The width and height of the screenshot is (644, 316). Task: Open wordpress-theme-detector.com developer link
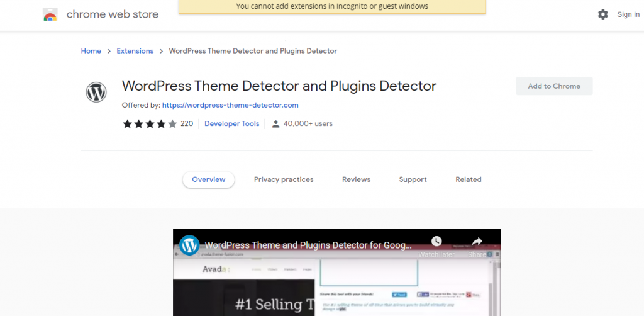pos(230,105)
